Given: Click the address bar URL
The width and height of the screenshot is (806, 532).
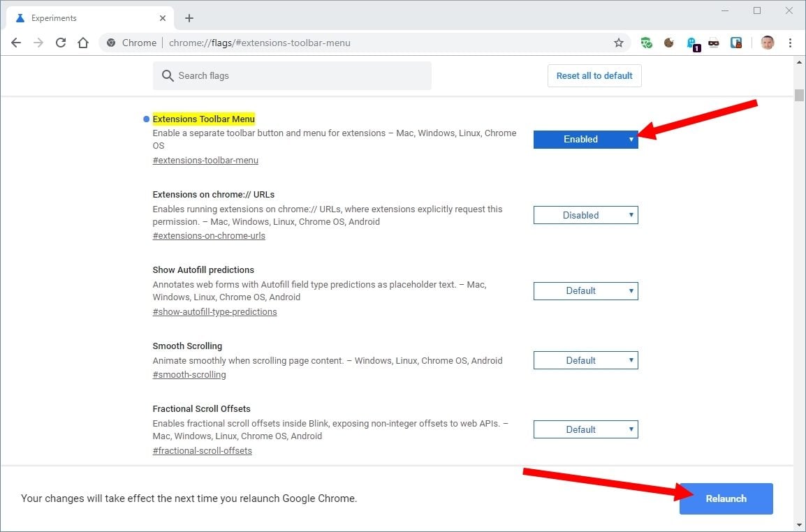Looking at the screenshot, I should 260,43.
